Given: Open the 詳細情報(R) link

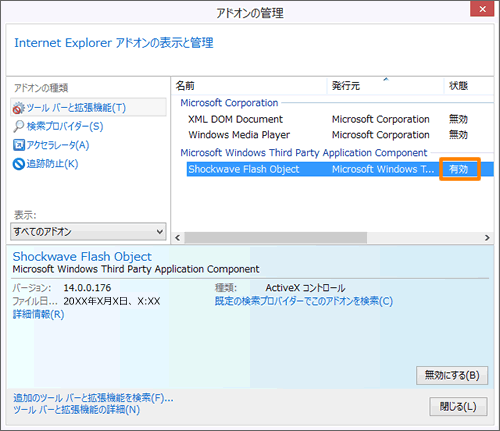Looking at the screenshot, I should (38, 314).
